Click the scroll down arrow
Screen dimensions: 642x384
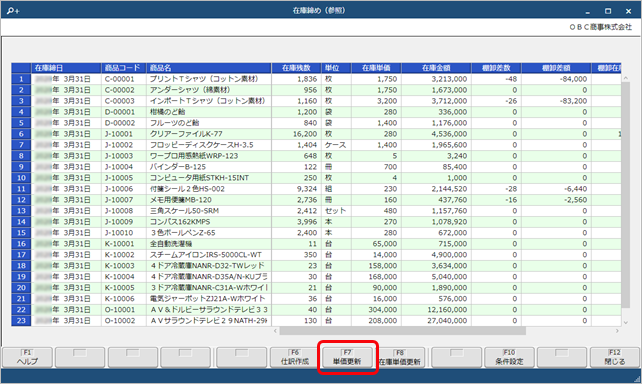click(x=625, y=323)
